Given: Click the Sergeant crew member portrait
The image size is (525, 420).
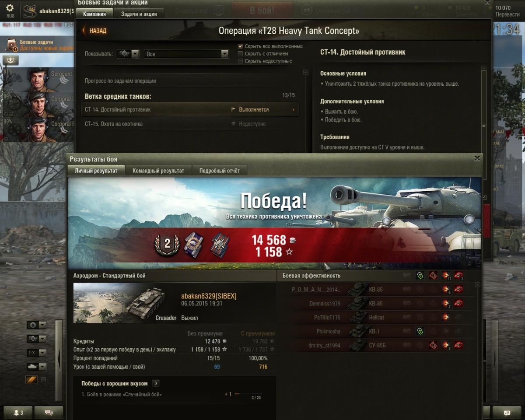Looking at the screenshot, I should pyautogui.click(x=39, y=79).
